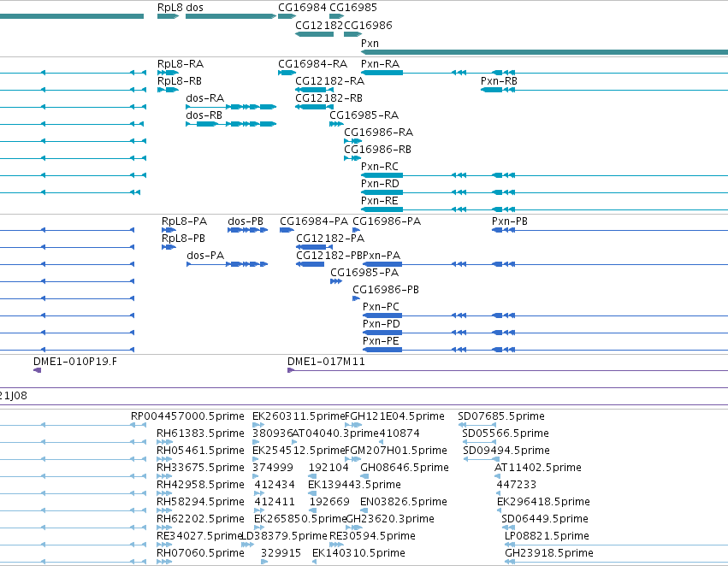Select the Pxn-PD protein label
The image size is (728, 566).
382,324
